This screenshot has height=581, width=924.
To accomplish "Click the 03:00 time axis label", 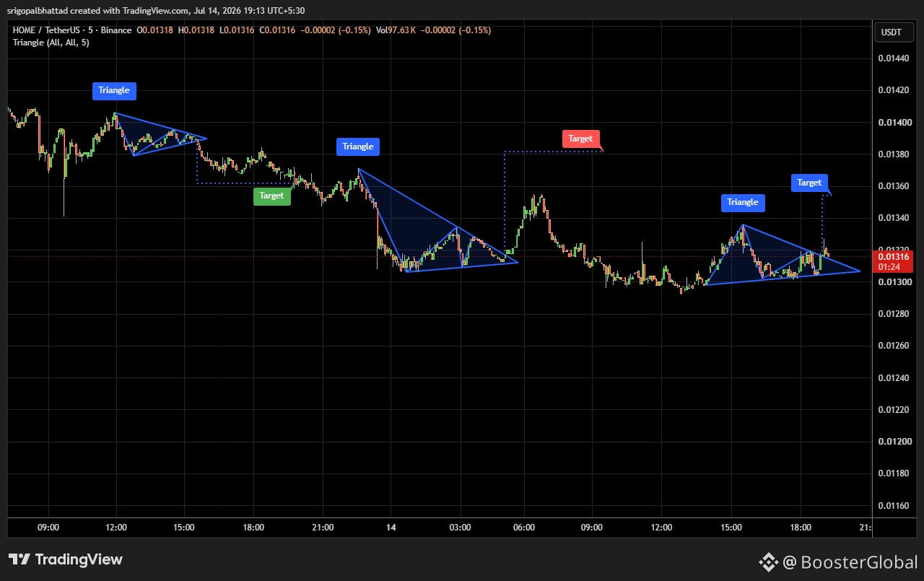I will click(460, 528).
